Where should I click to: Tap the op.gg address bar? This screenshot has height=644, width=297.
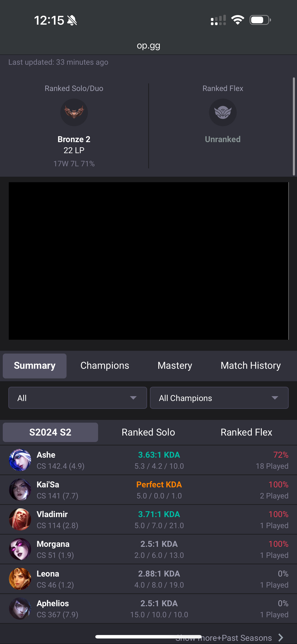tap(148, 46)
